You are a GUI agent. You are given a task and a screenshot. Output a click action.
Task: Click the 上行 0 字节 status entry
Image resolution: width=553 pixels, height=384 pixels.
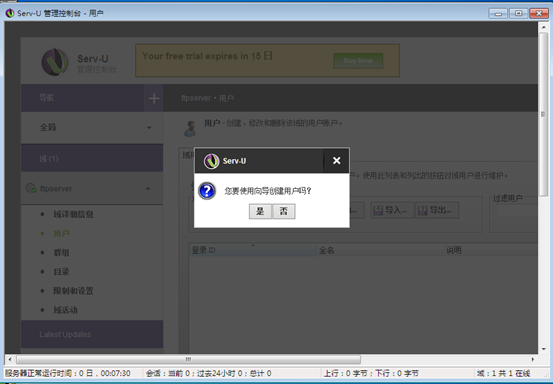click(371, 373)
